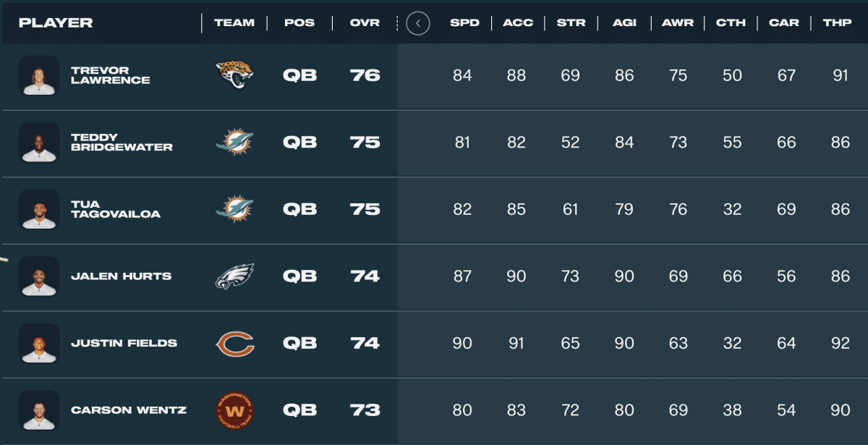Image resolution: width=868 pixels, height=445 pixels.
Task: Open the Teddy Bridgewater player name link
Action: [122, 143]
